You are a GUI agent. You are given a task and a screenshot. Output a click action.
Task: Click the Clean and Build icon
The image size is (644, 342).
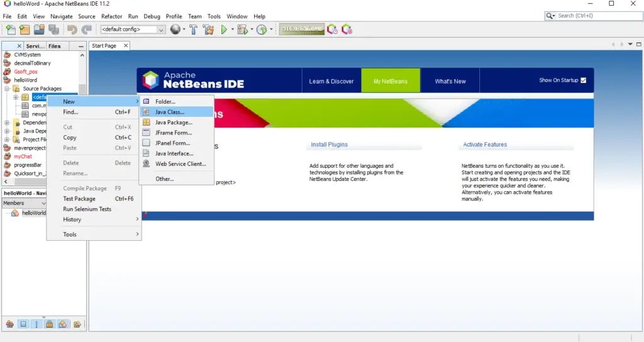208,30
